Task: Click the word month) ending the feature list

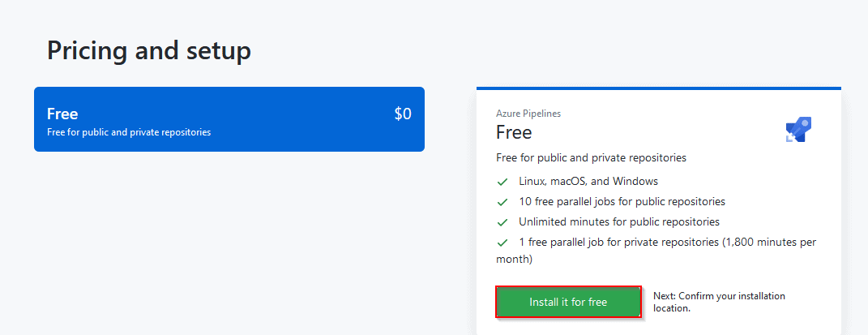Action: tap(514, 260)
